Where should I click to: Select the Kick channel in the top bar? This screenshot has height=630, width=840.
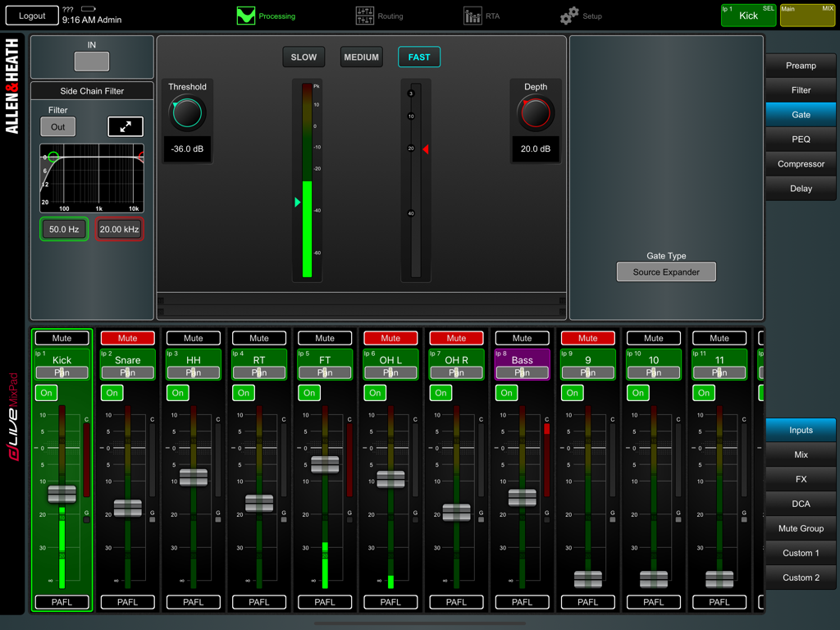pyautogui.click(x=748, y=15)
